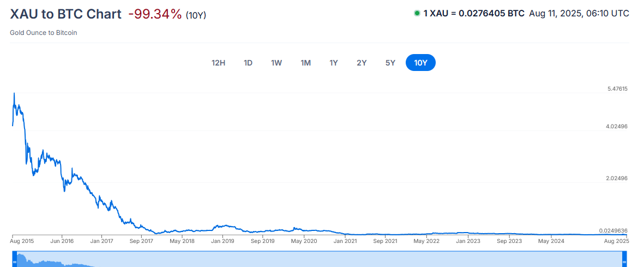Click the Jan 2021 x-axis label

[345, 241]
